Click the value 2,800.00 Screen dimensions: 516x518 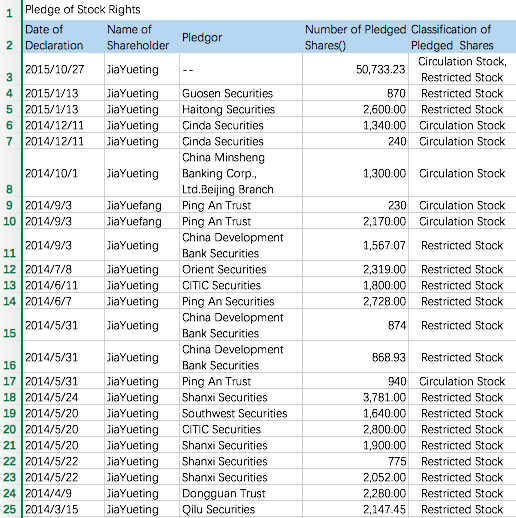point(384,429)
